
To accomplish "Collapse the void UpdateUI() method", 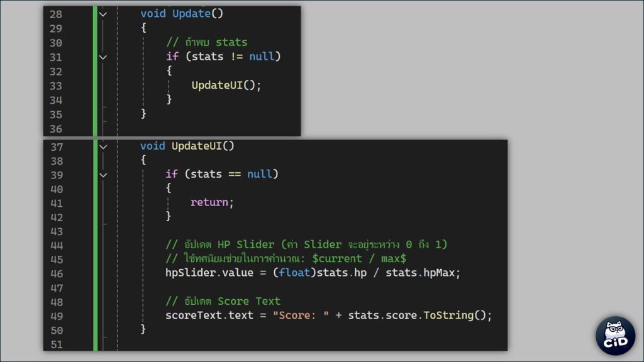I will coord(103,146).
